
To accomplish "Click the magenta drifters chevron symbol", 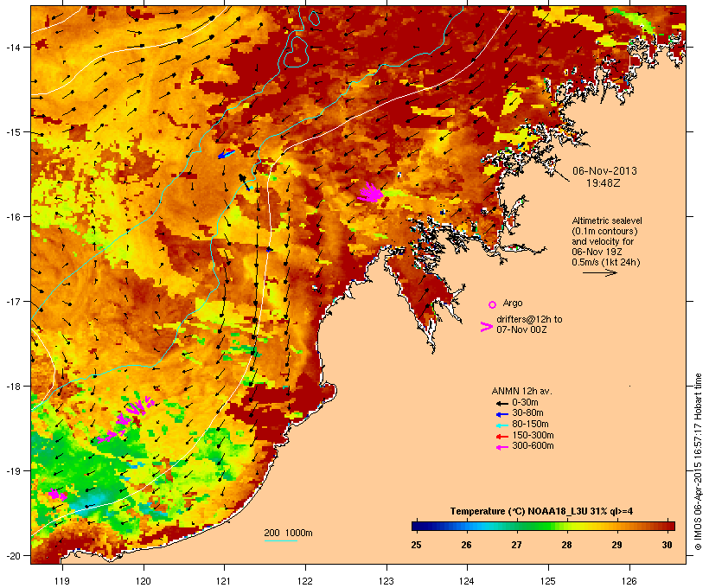I will 486,327.
